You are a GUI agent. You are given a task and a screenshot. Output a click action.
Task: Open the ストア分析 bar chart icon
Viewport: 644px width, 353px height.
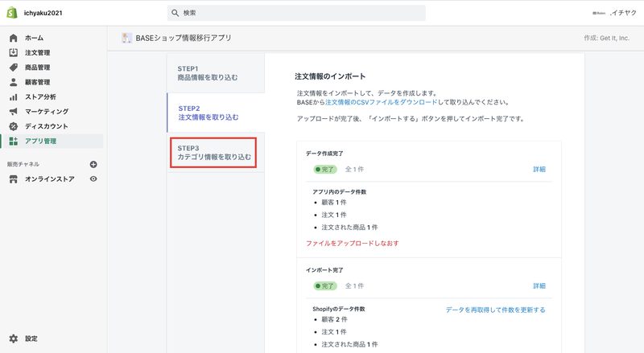(x=13, y=96)
